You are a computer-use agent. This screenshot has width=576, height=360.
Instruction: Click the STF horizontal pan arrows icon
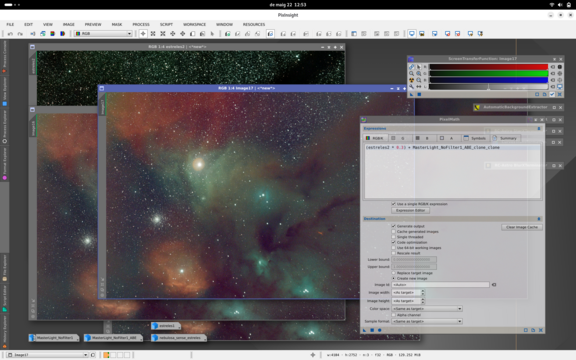pyautogui.click(x=418, y=87)
